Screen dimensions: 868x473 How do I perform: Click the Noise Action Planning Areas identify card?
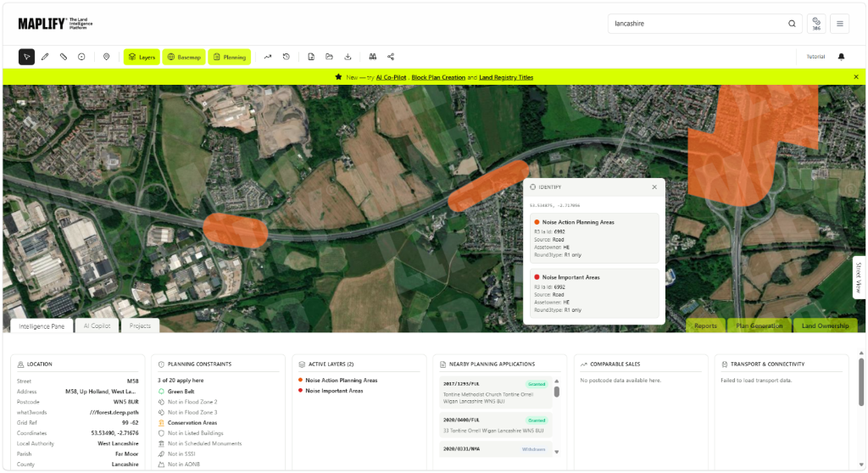click(594, 238)
